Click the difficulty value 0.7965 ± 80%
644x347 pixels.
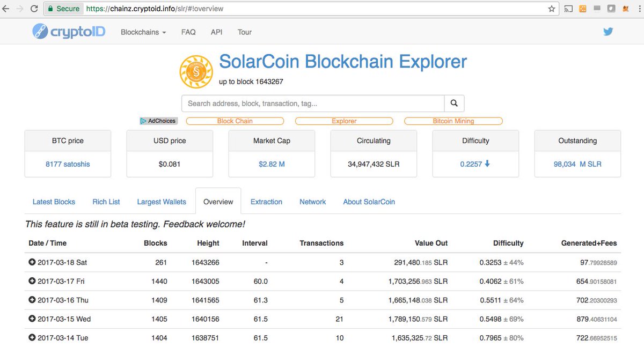pyautogui.click(x=502, y=337)
